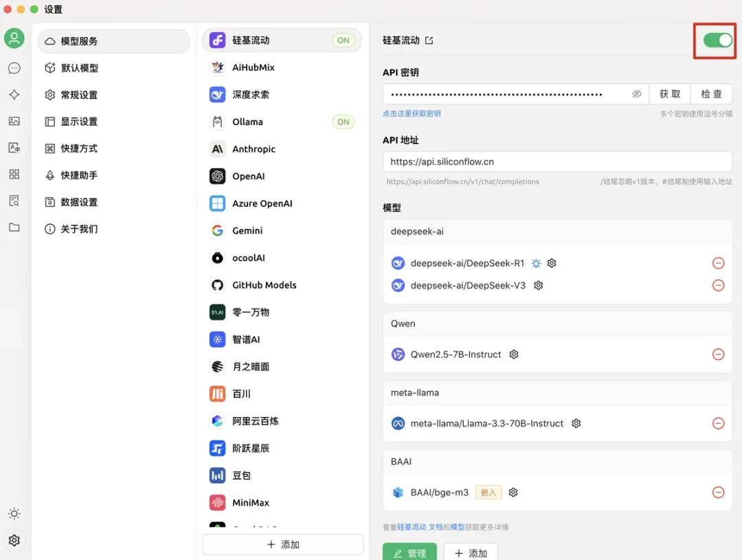Open the files folder sidebar icon
This screenshot has height=560, width=742.
click(x=14, y=227)
